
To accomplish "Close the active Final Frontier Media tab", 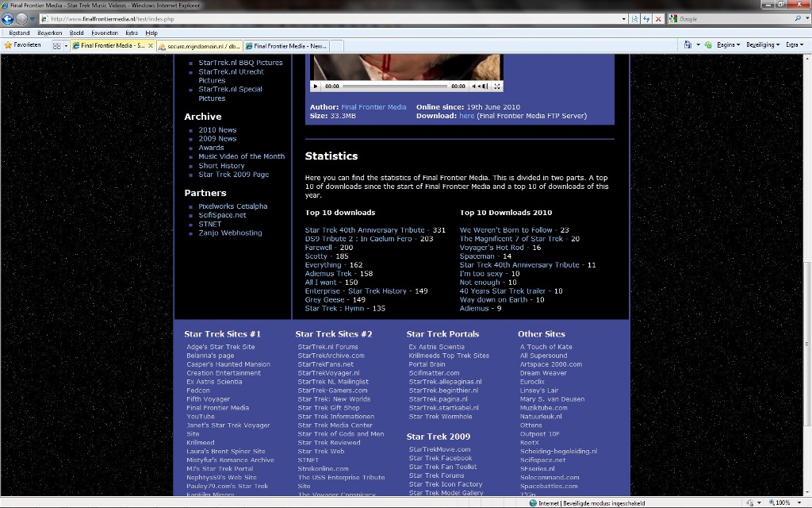I will [151, 45].
